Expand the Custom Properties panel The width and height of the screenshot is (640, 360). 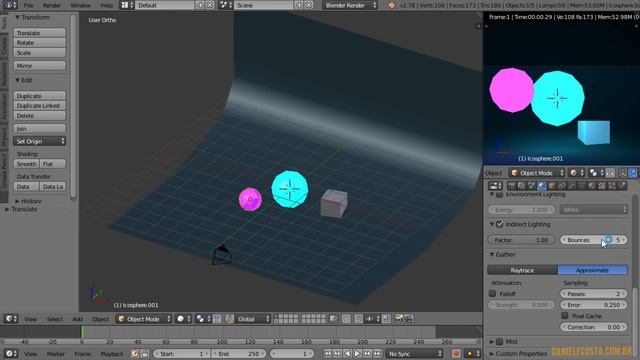pos(518,353)
